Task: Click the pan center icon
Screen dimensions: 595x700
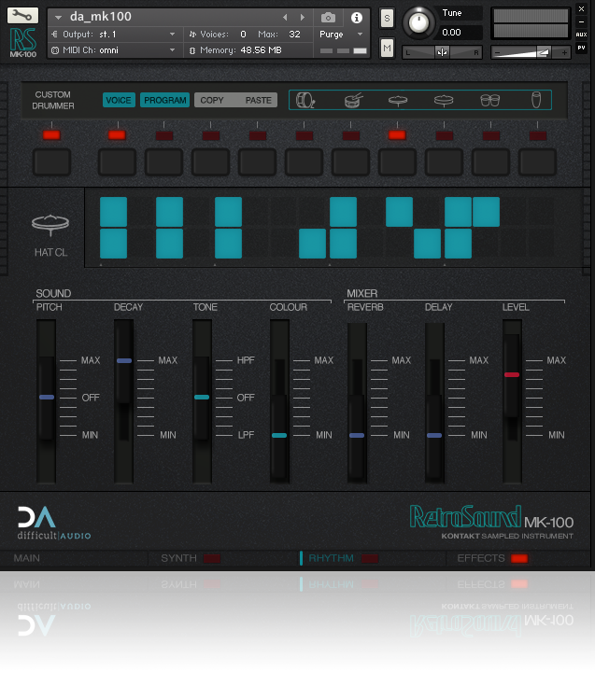Action: (442, 52)
